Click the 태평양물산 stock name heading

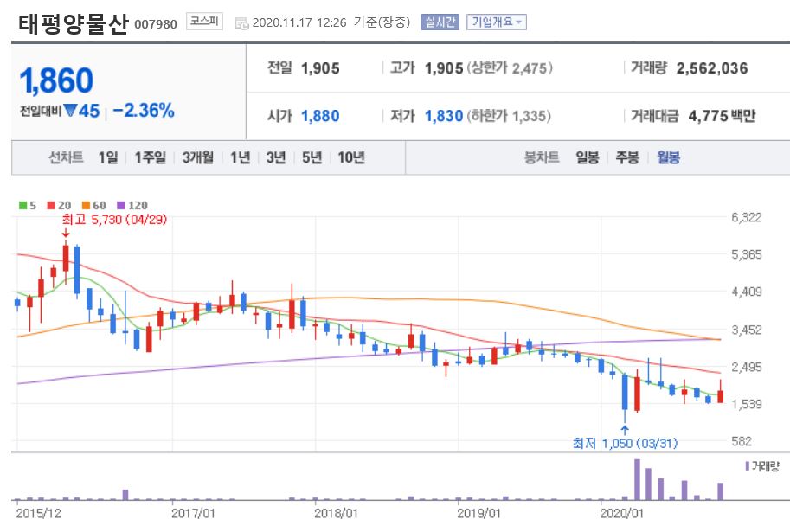coord(74,23)
